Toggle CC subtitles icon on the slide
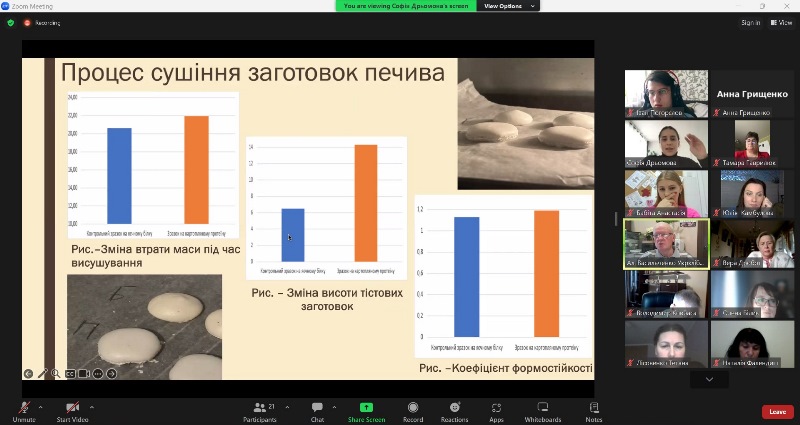 click(x=70, y=374)
